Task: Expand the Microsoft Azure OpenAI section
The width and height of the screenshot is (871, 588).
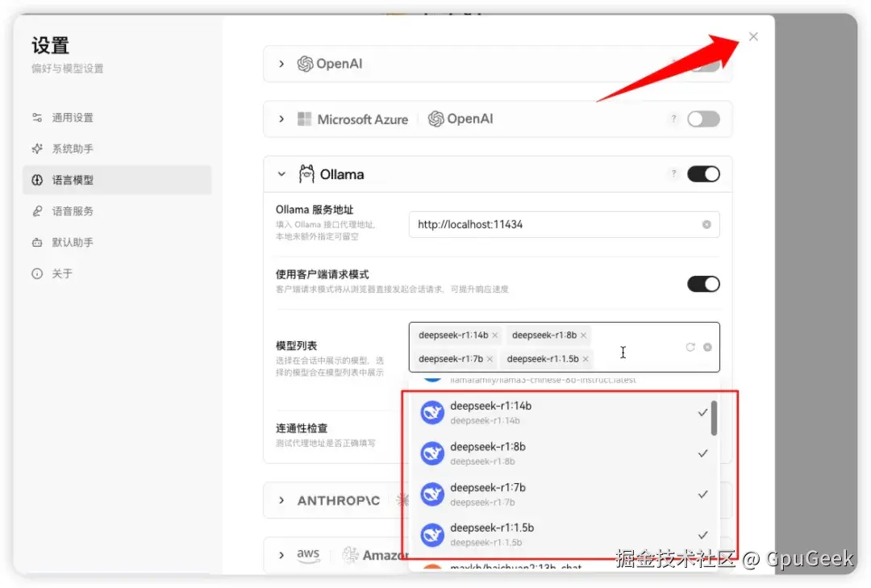Action: (x=281, y=119)
